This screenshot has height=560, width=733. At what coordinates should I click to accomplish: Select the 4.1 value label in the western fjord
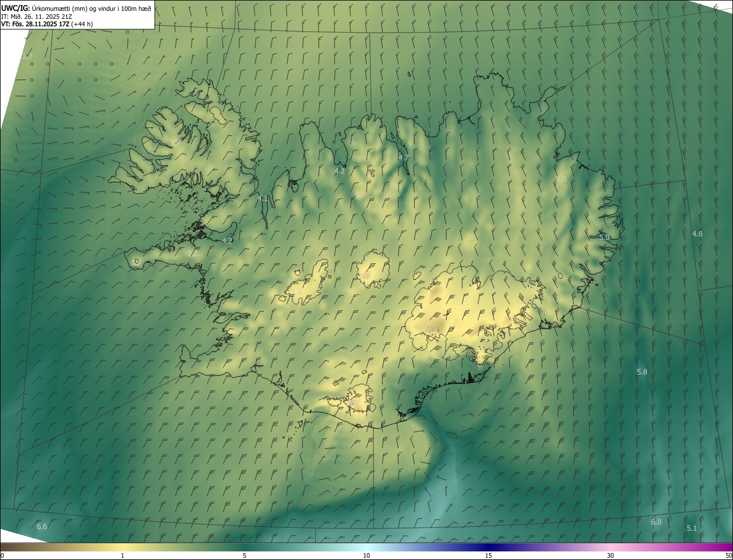(x=263, y=199)
